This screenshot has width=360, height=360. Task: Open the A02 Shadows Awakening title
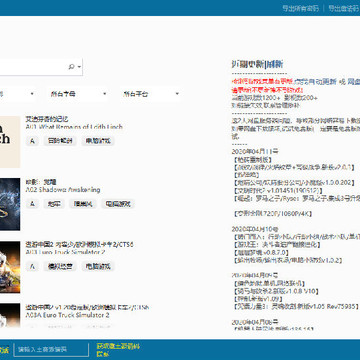click(63, 190)
